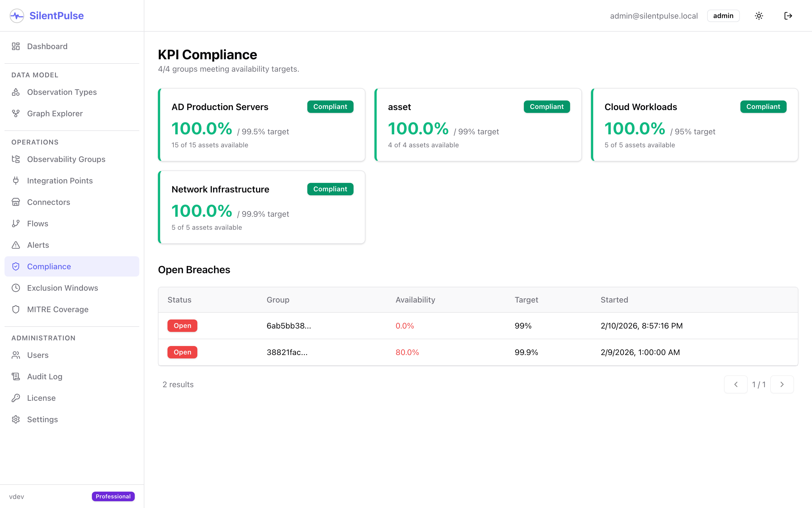Click the Connectors store icon
The height and width of the screenshot is (508, 812).
point(16,202)
